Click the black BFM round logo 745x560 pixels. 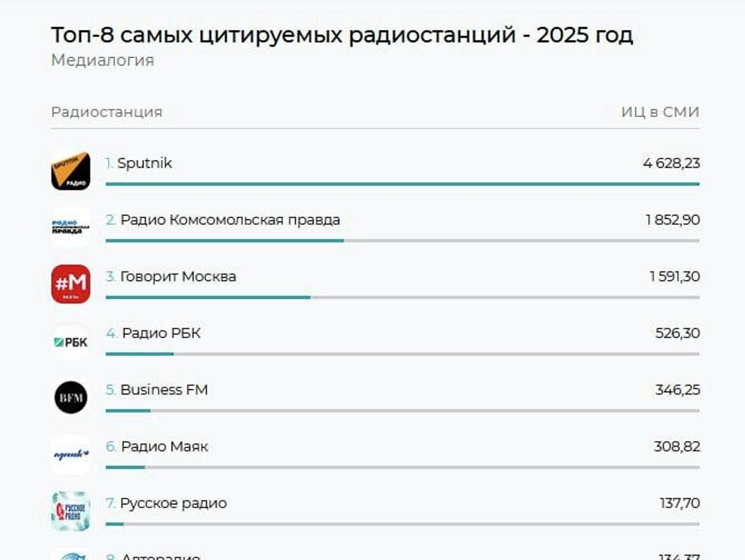pos(71,398)
